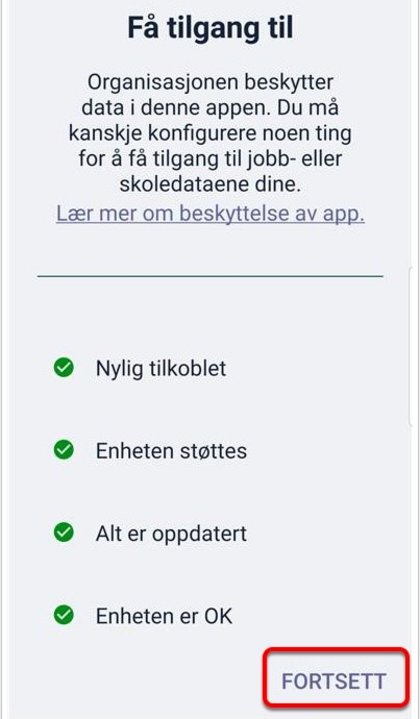Screen dimensions: 420x719
Task: Click the for å få tilgang til jobb- line
Action: coord(210,159)
